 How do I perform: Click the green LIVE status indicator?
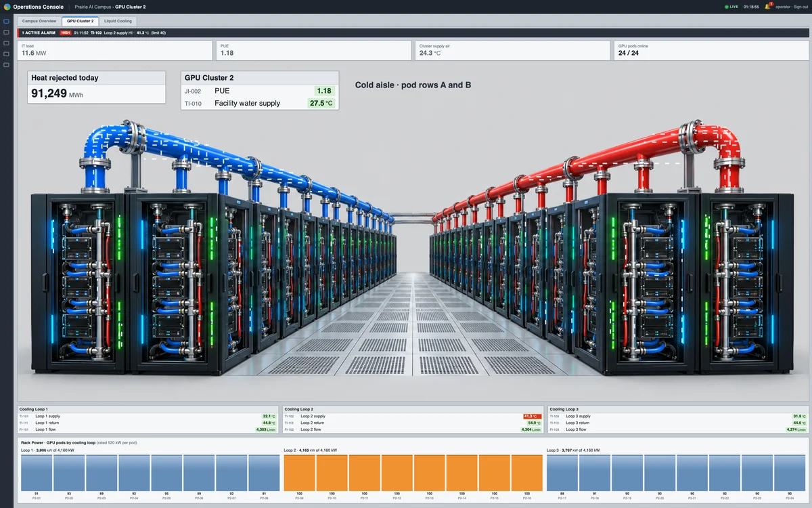(x=731, y=6)
